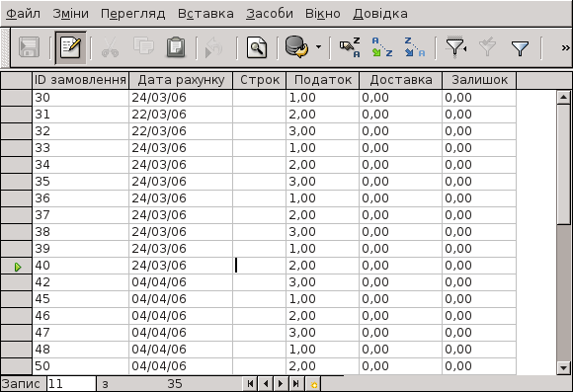Toggle the Edit Data mode button
This screenshot has height=392, width=573.
(x=70, y=47)
